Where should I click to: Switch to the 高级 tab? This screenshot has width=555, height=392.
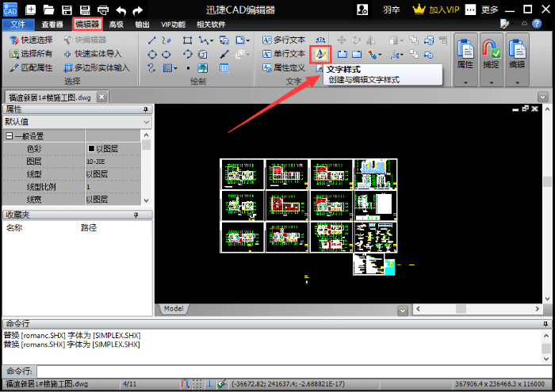[x=116, y=25]
